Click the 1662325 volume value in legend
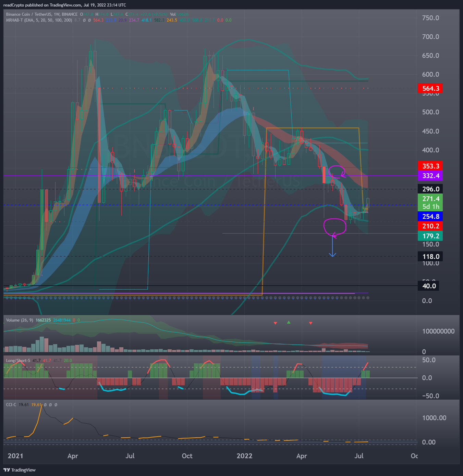Image resolution: width=463 pixels, height=476 pixels. point(43,320)
